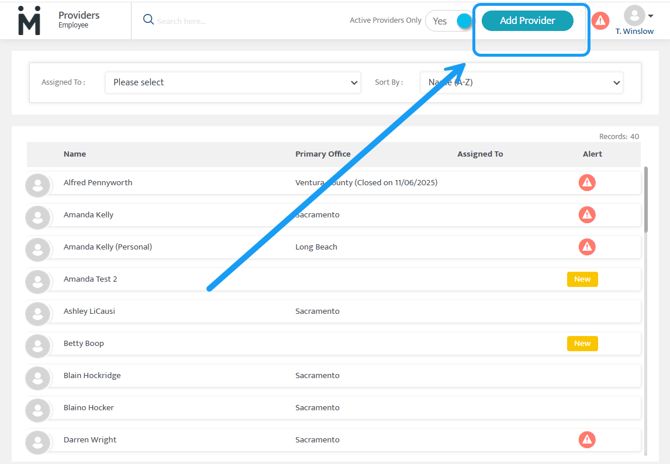The image size is (670, 464).
Task: Click Amanda Kelly (Personal) alert icon
Action: [x=587, y=247]
